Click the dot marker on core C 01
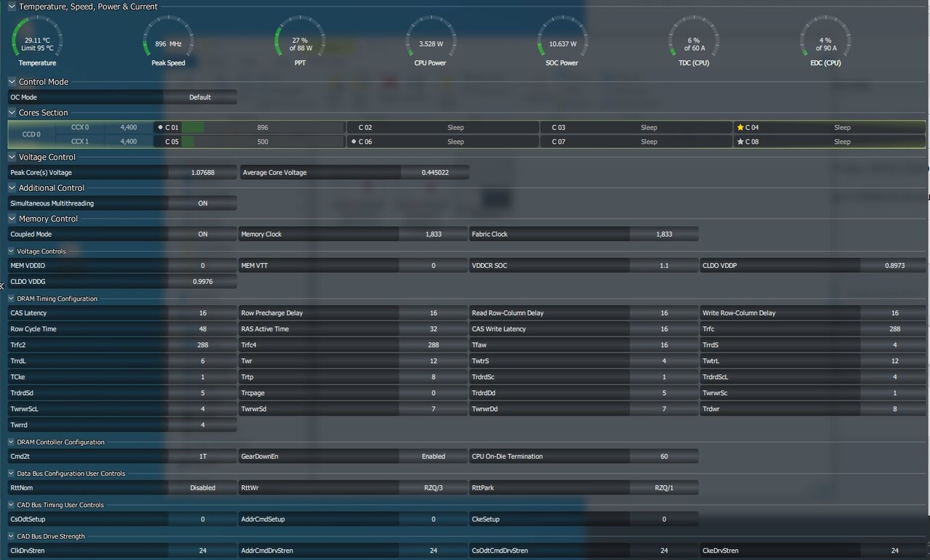The width and height of the screenshot is (930, 560). [x=161, y=128]
